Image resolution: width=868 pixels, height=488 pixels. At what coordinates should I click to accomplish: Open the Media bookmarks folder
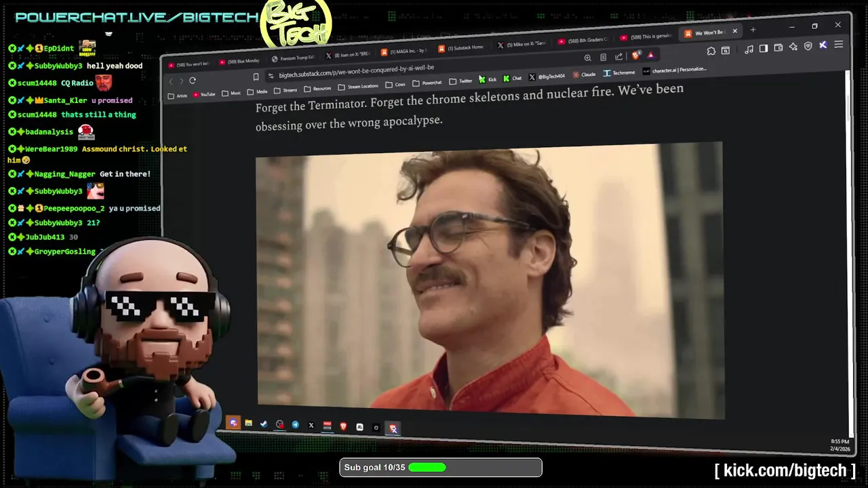(x=258, y=91)
